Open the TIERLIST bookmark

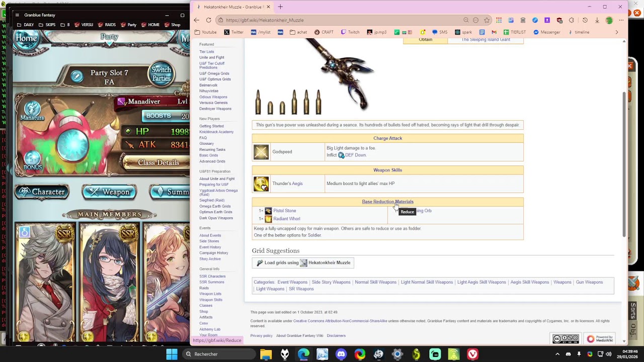coord(514,32)
